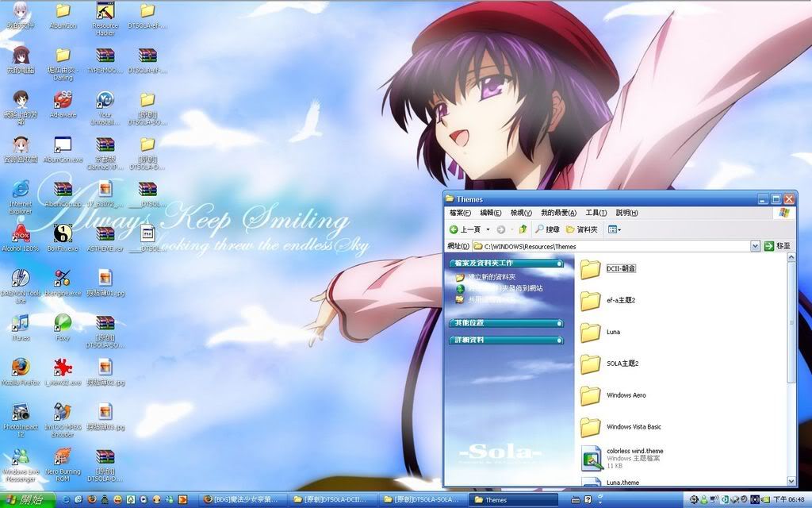Switch to the Themes taskbar button
812x508 pixels.
[x=514, y=500]
